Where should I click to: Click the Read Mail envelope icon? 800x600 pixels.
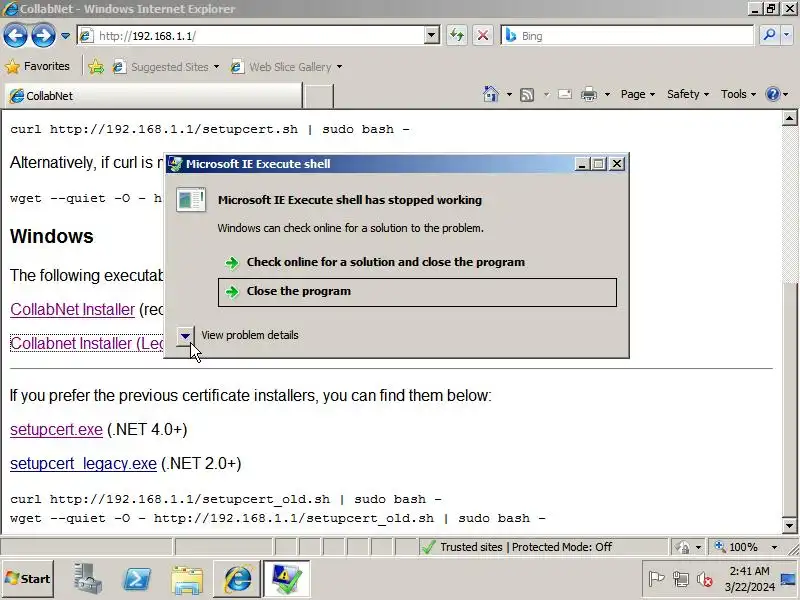[565, 94]
